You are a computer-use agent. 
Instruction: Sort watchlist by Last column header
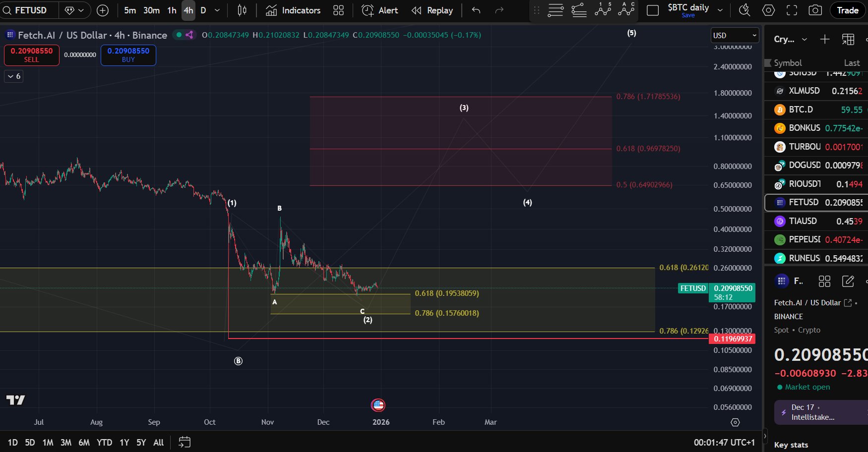[852, 63]
